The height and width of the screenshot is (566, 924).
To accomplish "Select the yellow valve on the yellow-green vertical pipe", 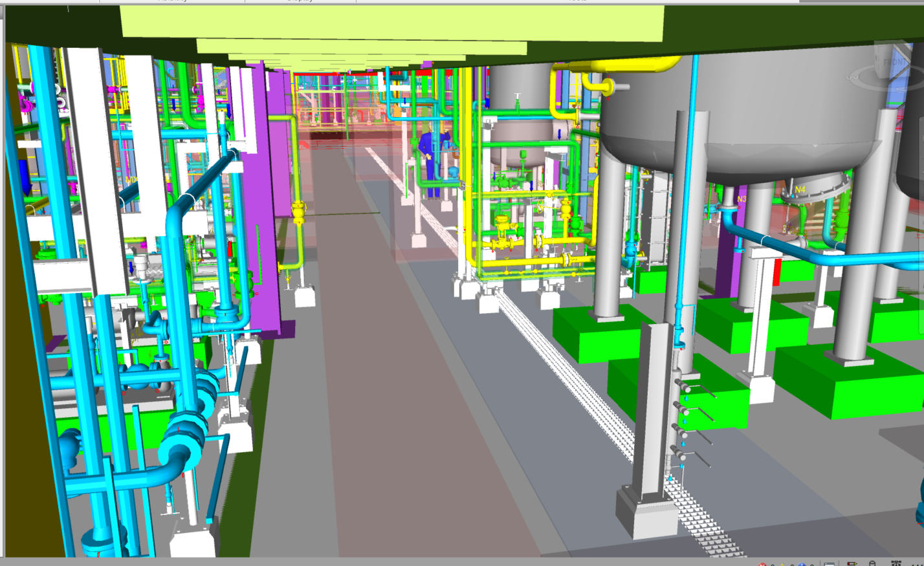I will click(x=298, y=212).
